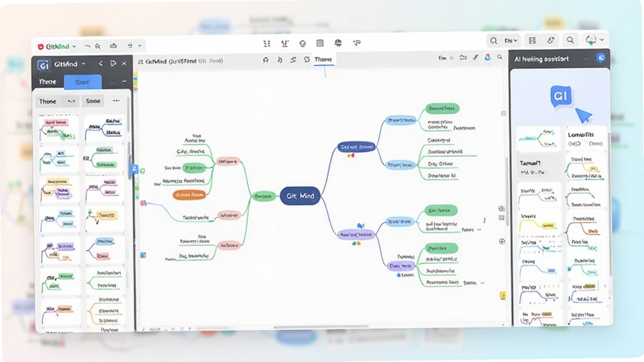Click the dock panel icon in left panel header

tap(113, 64)
